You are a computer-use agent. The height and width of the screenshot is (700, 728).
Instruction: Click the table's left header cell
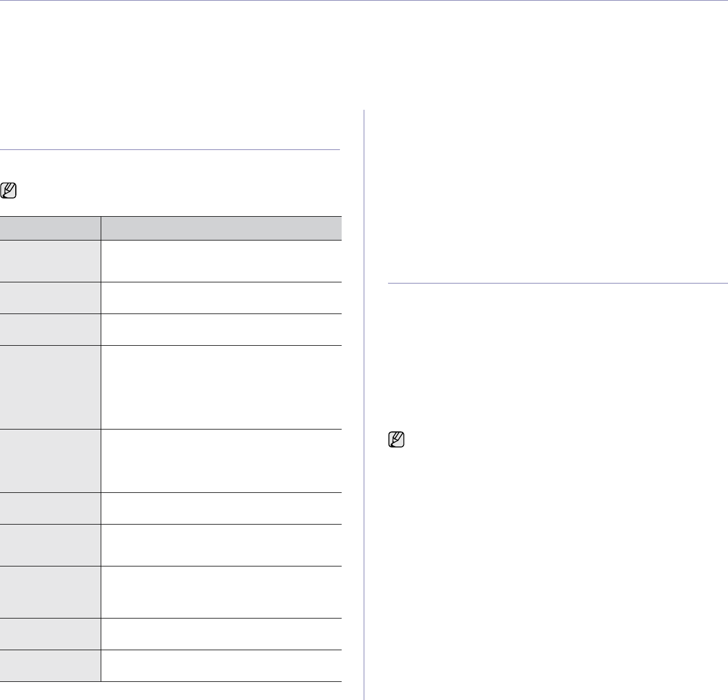50,228
